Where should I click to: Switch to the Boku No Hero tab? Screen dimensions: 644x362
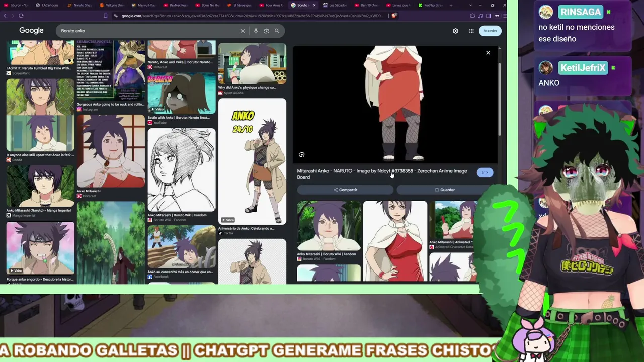[x=208, y=5]
